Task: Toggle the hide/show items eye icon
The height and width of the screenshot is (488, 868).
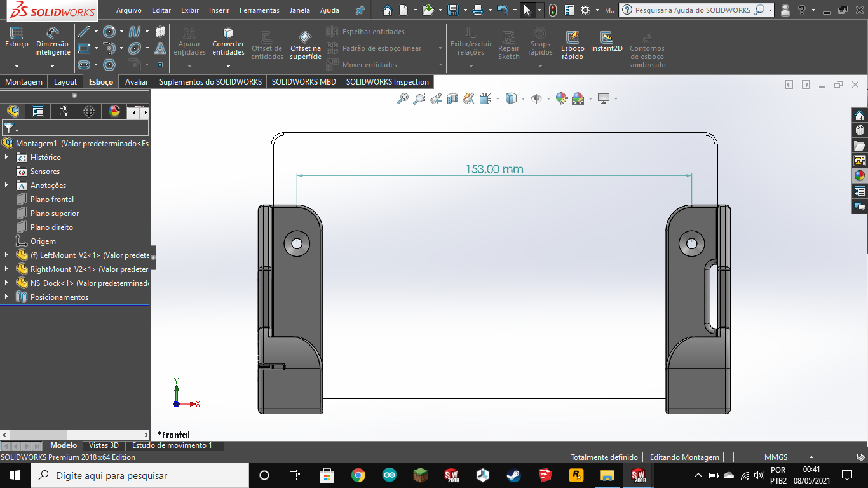Action: pyautogui.click(x=536, y=98)
